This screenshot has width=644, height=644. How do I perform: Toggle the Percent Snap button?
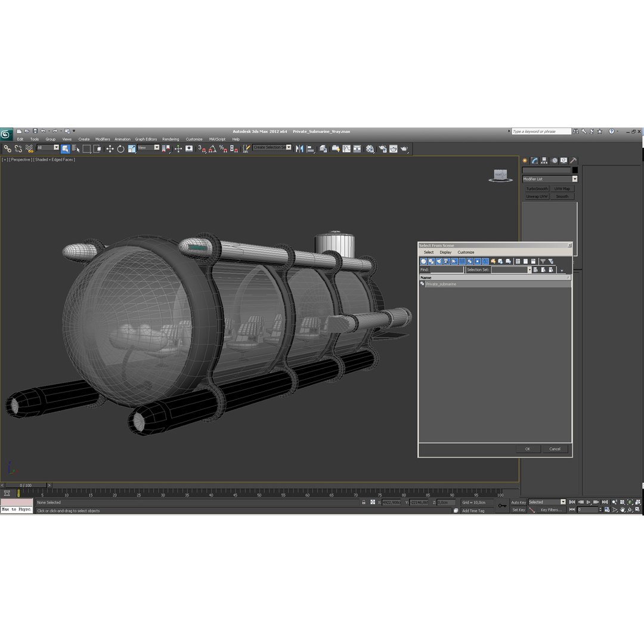click(x=223, y=148)
